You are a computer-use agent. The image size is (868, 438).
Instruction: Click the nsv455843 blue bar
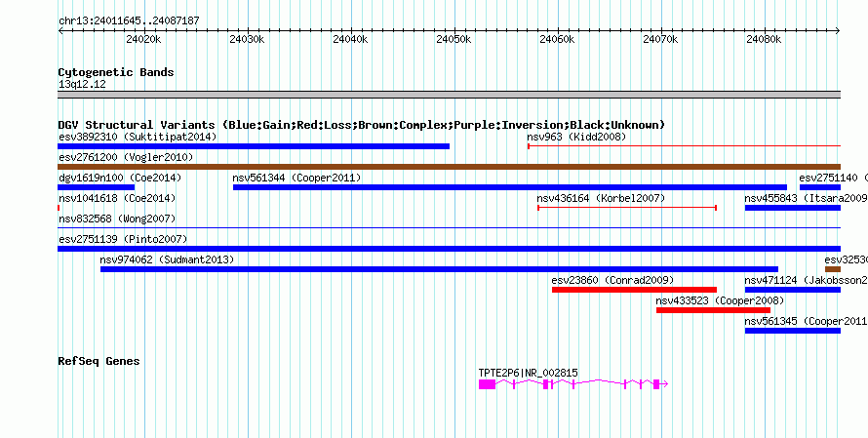793,208
